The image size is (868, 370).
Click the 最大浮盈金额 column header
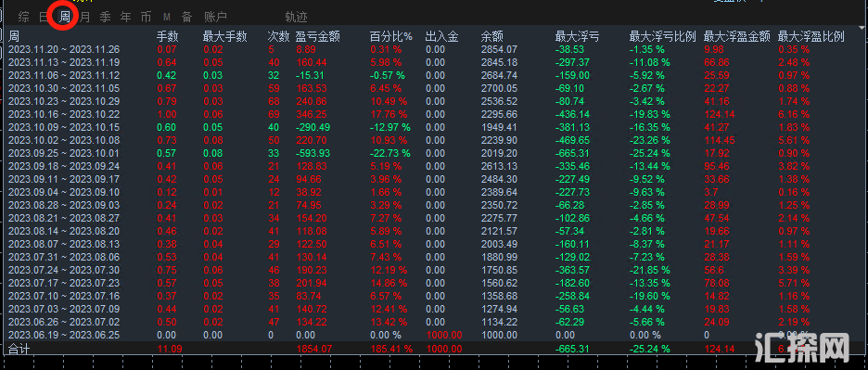737,36
